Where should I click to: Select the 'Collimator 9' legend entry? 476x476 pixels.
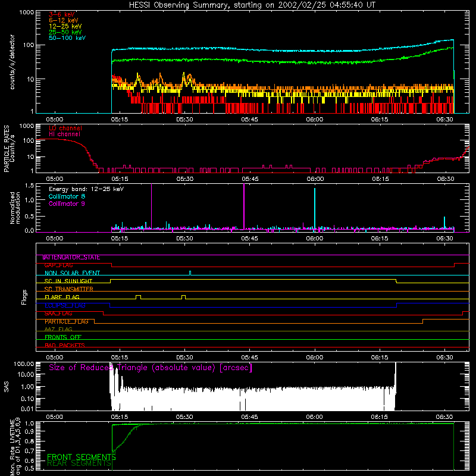(67, 203)
